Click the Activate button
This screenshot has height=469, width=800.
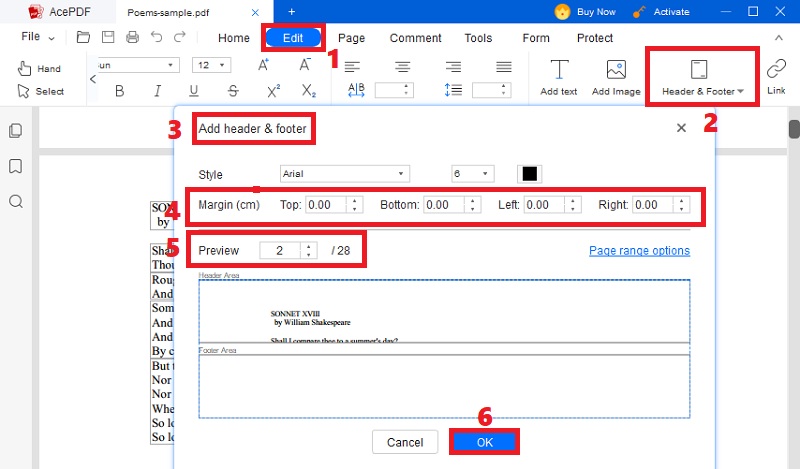pyautogui.click(x=661, y=12)
